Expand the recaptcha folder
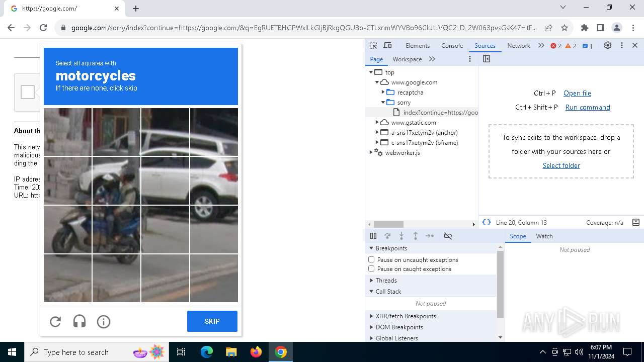Image resolution: width=644 pixels, height=362 pixels. point(383,92)
